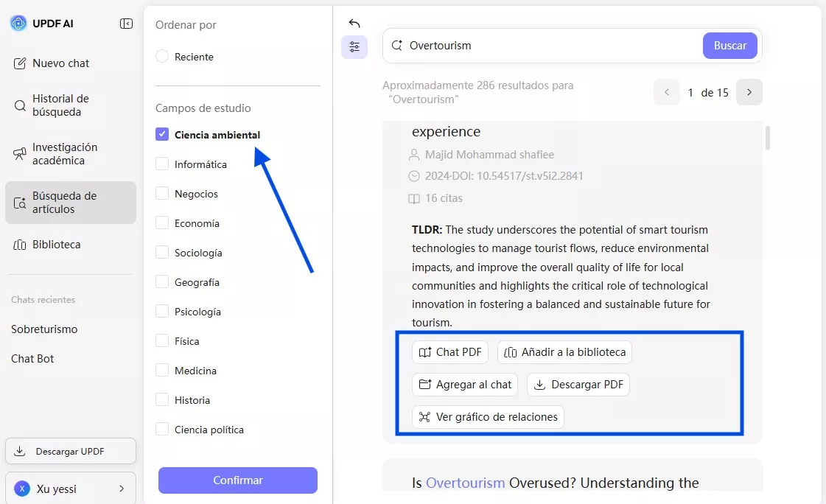Uncheck Ciencia ambiental checkbox
The width and height of the screenshot is (826, 504).
[x=162, y=135]
